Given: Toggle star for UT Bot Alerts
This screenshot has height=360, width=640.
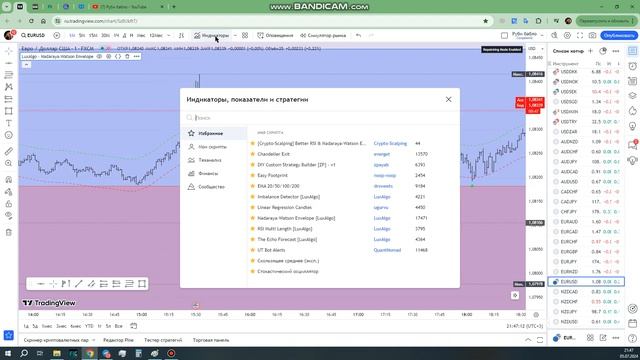Looking at the screenshot, I should point(253,250).
